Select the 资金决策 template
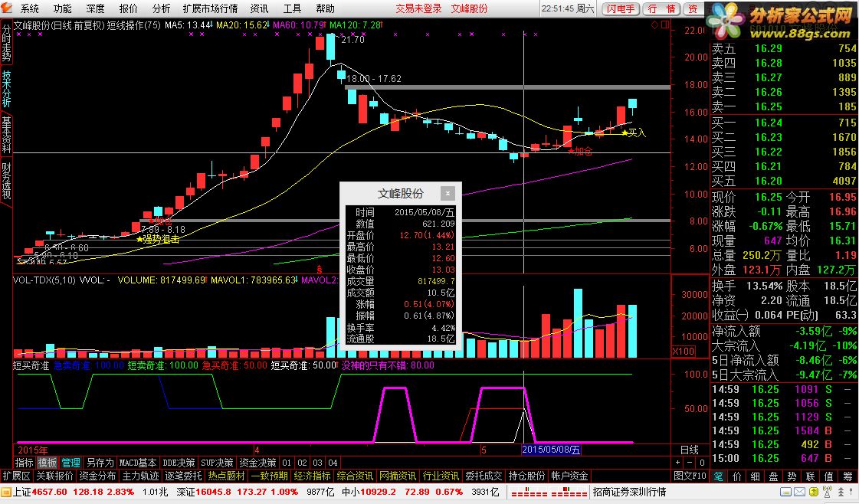Screen dimensions: 859x504 pos(257,463)
